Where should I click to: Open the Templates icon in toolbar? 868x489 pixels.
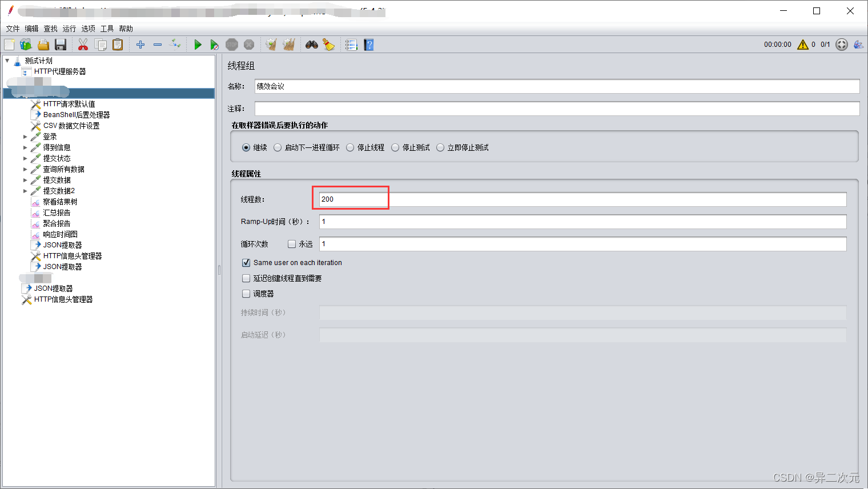pos(26,45)
